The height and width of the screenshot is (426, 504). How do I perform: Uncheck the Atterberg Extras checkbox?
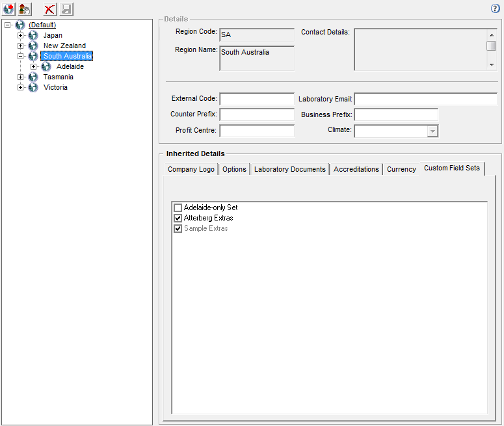click(178, 218)
